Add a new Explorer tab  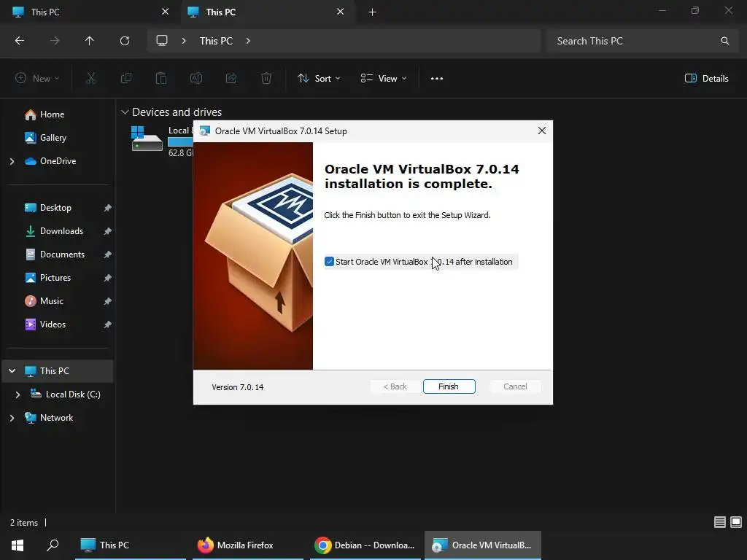[x=373, y=12]
